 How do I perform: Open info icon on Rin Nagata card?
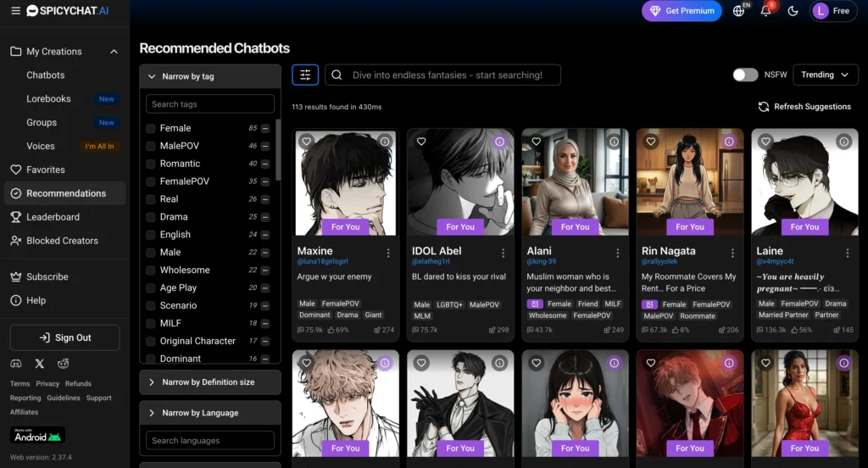(x=729, y=142)
